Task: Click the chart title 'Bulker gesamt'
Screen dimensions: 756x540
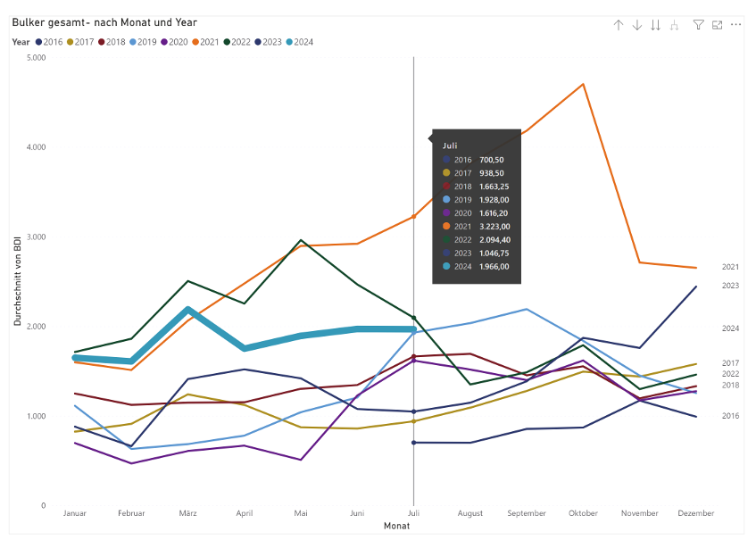Action: click(104, 22)
